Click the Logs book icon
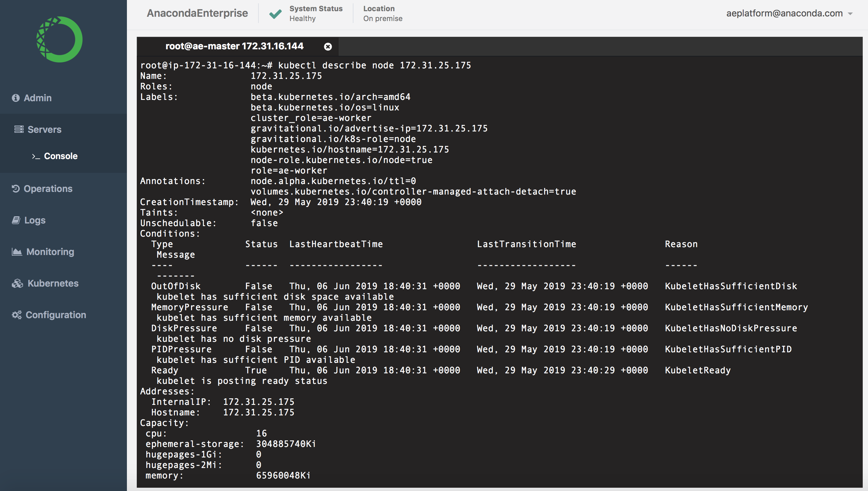This screenshot has height=491, width=868. click(16, 220)
